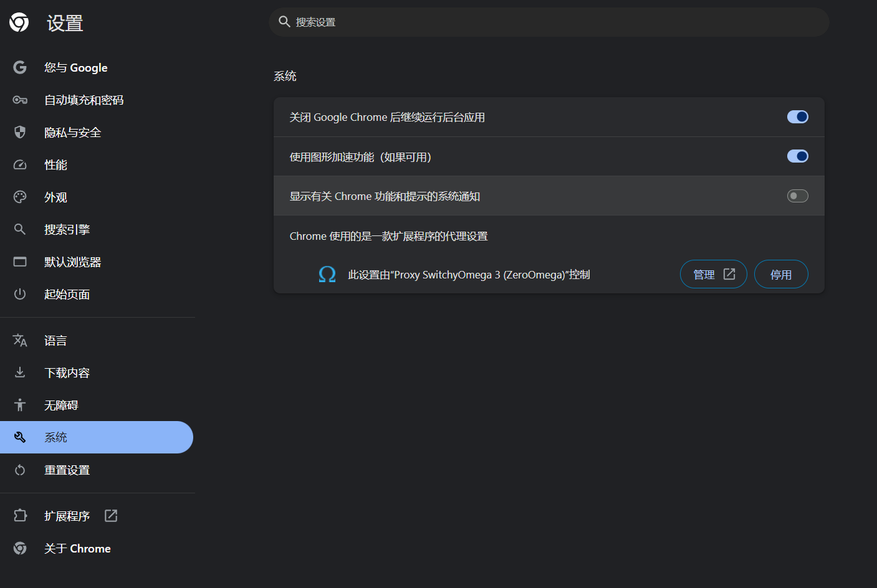877x588 pixels.
Task: Click the external link icon beside 扩展程序
Action: [x=111, y=516]
